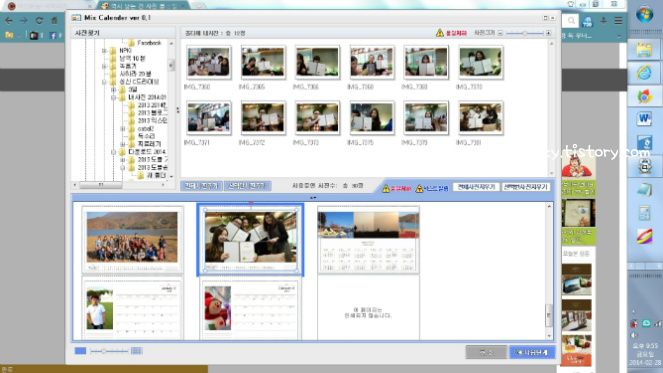Viewport: 663px width, 373px height.
Task: Click the magnifier search icon in the browser
Action: pos(571,20)
